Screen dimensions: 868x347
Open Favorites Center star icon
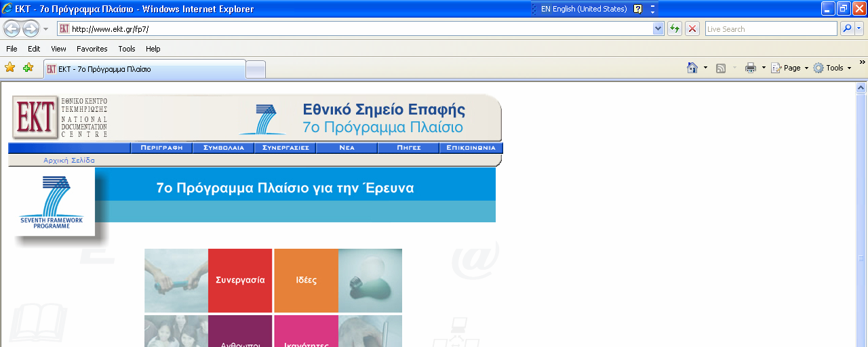pos(9,68)
